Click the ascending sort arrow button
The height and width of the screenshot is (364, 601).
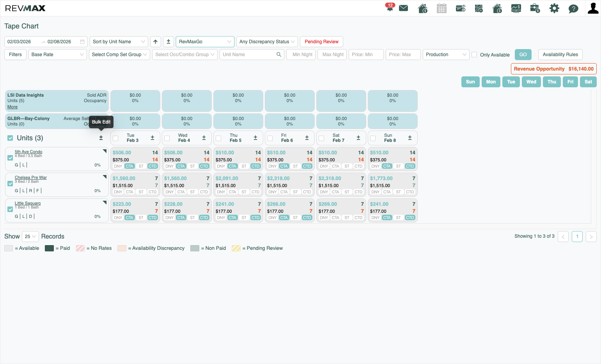[x=156, y=42]
